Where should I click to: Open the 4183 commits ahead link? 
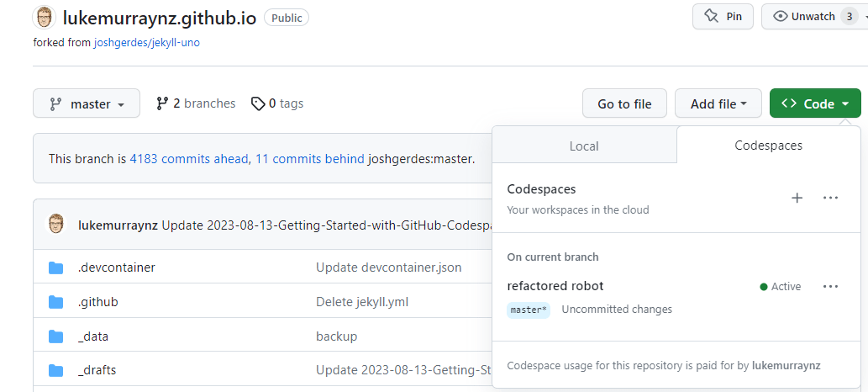189,158
